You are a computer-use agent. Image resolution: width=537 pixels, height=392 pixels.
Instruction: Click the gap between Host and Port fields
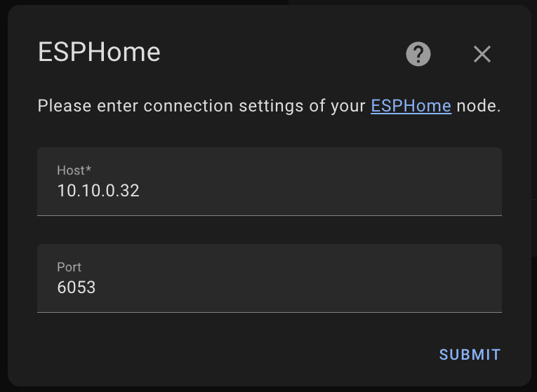[x=270, y=230]
